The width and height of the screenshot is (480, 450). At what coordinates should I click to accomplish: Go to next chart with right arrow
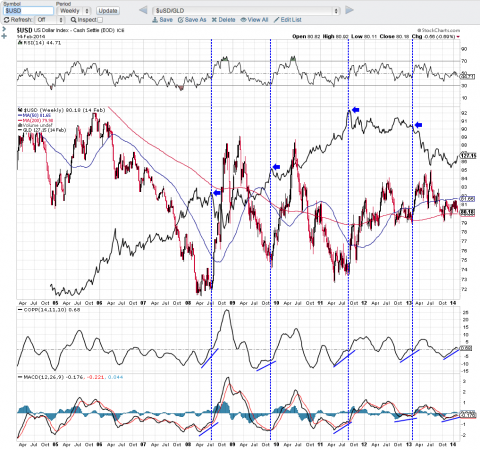click(349, 10)
